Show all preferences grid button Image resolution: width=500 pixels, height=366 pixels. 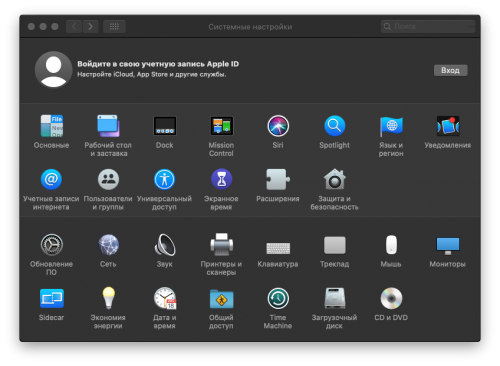[114, 26]
